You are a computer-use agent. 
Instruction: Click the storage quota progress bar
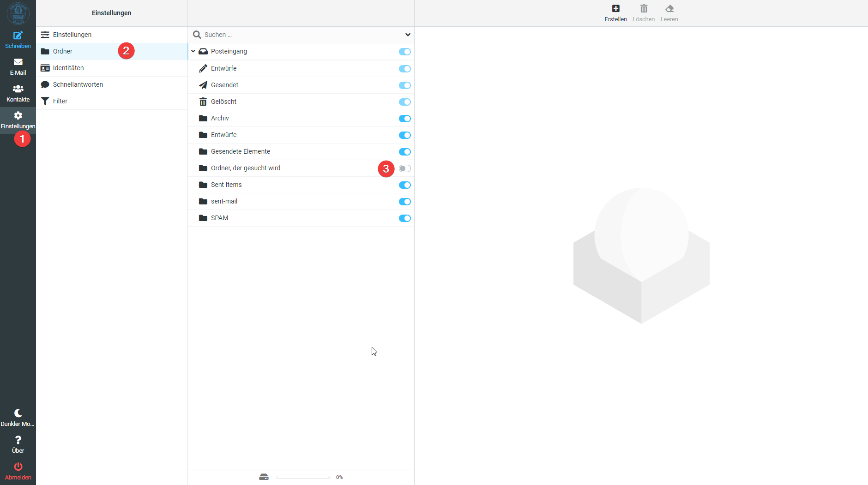pos(303,477)
